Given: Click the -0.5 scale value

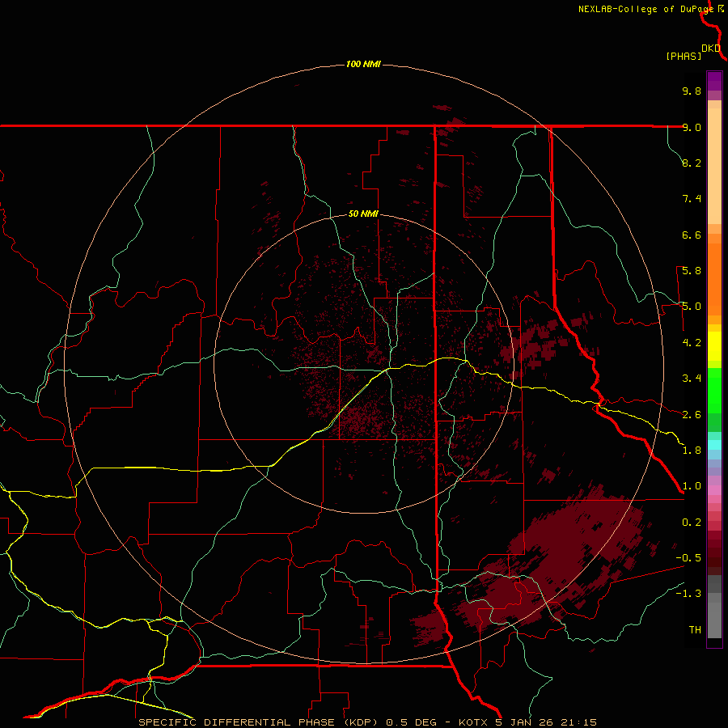Looking at the screenshot, I should coord(688,558).
